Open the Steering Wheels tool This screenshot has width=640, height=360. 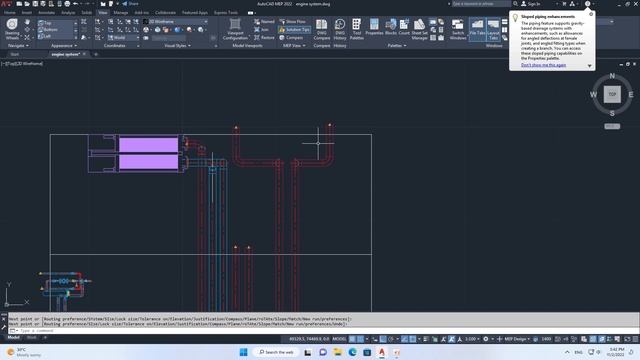[x=12, y=29]
